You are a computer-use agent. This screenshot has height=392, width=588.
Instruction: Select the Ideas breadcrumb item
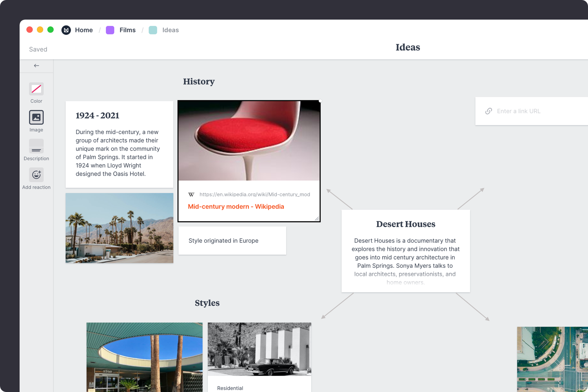pyautogui.click(x=170, y=30)
